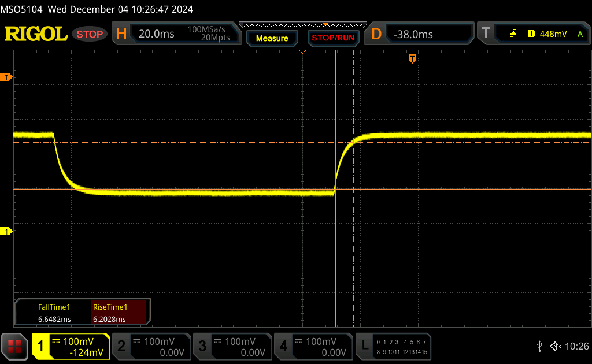Click the yellow channel 1 ground marker
592x364 pixels.
(7, 232)
